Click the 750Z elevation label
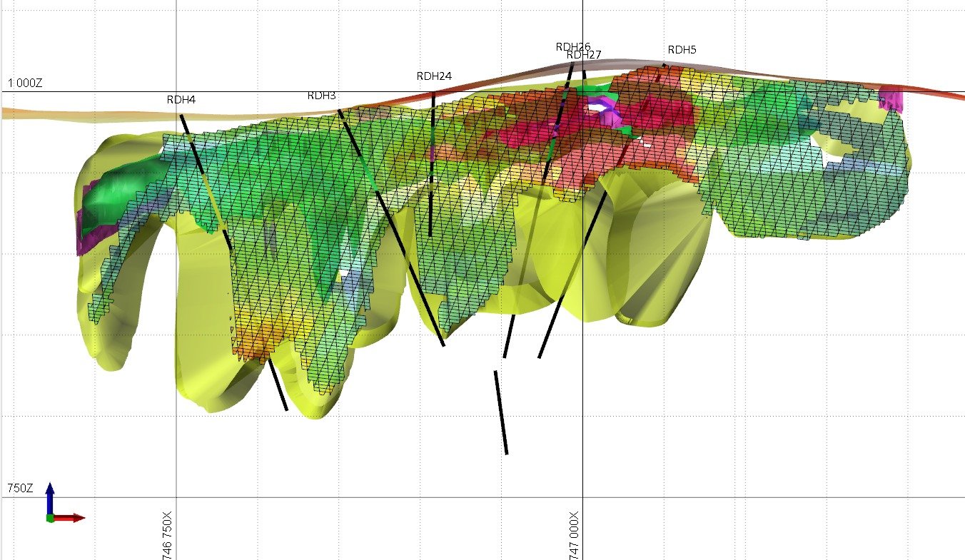Image resolution: width=965 pixels, height=560 pixels. click(x=20, y=489)
